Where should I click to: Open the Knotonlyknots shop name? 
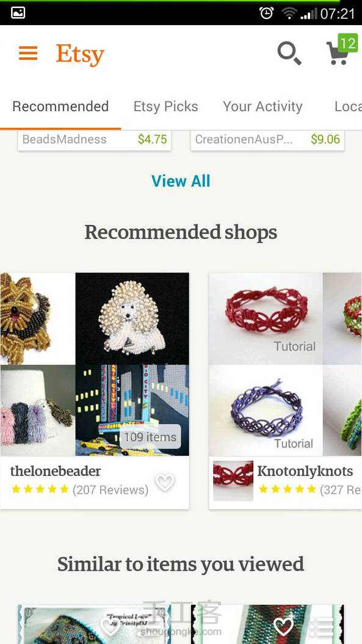[305, 471]
